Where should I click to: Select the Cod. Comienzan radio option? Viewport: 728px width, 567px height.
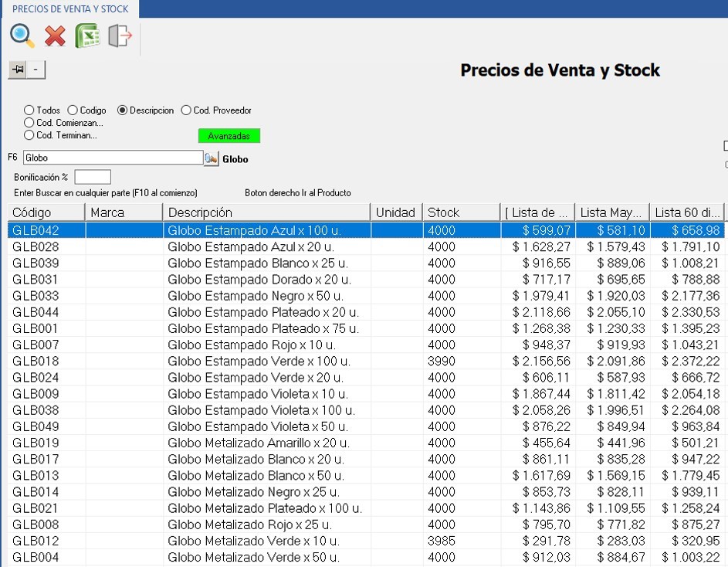29,122
